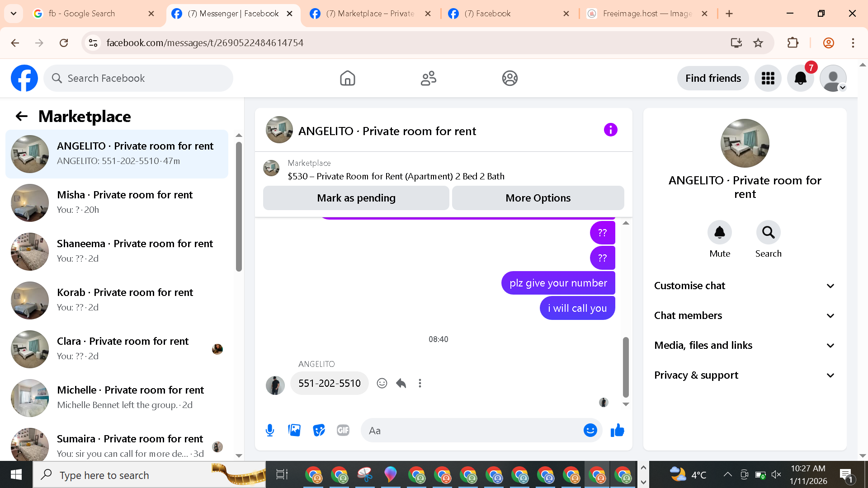Open the Windows Start menu
The height and width of the screenshot is (488, 868).
[x=16, y=474]
